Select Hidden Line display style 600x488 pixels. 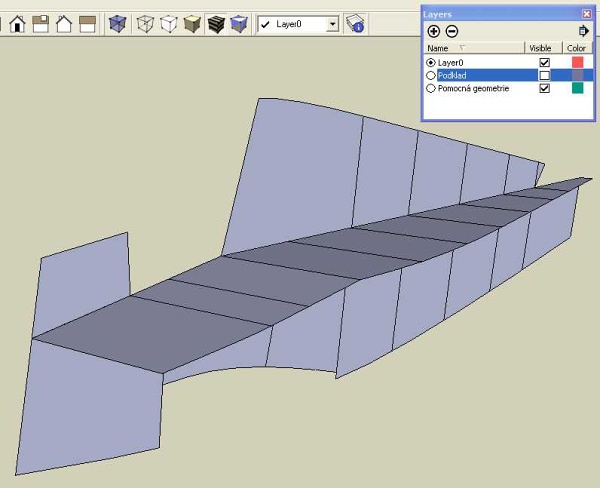(x=169, y=24)
